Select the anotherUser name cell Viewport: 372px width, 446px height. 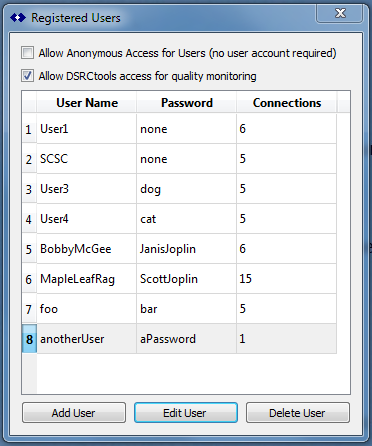click(x=87, y=339)
